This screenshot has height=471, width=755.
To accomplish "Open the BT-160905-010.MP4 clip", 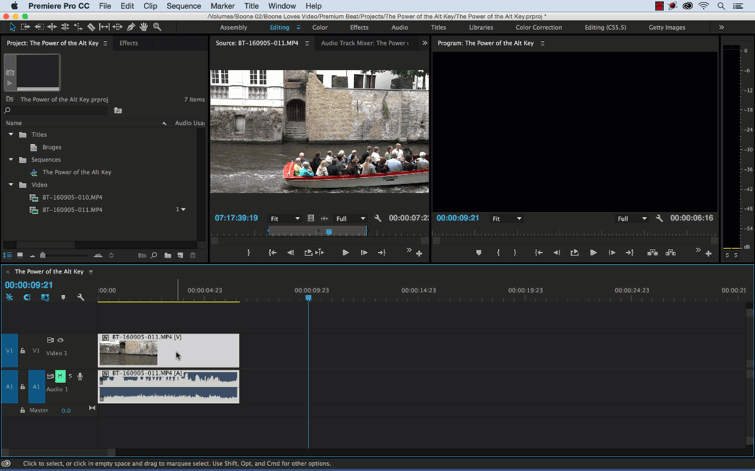I will coord(72,197).
